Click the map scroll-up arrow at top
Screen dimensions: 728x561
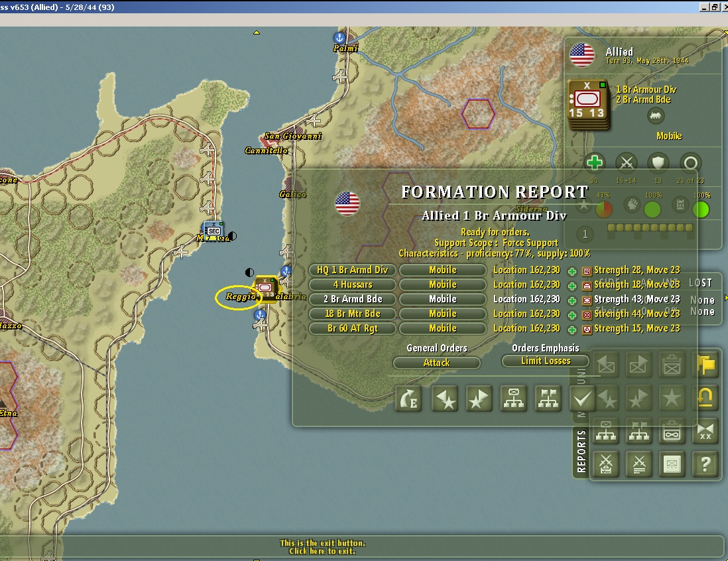point(257,32)
